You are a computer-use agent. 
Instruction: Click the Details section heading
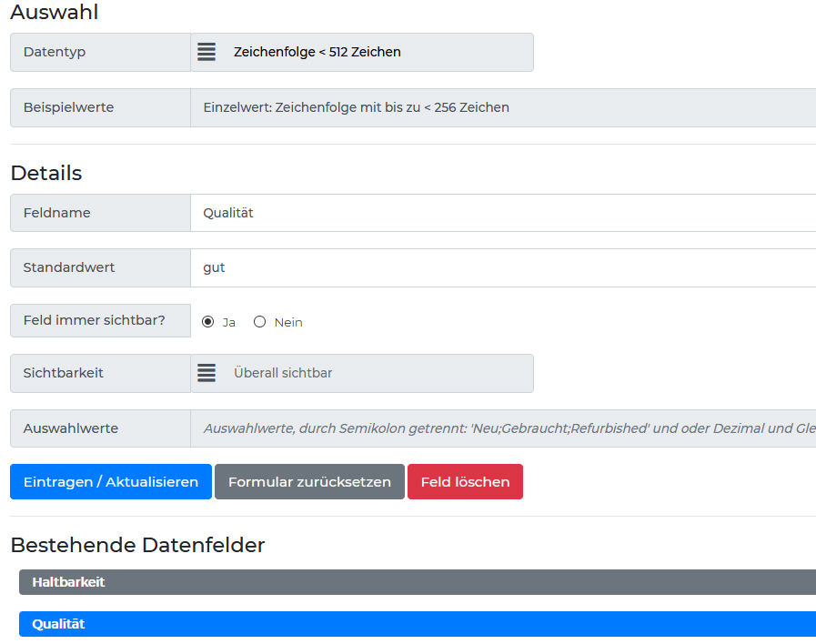(x=46, y=173)
